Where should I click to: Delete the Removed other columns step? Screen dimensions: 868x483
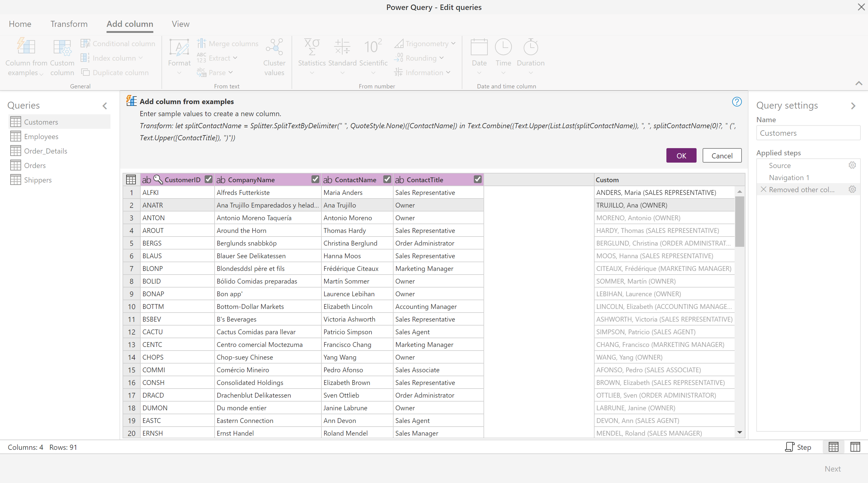coord(764,189)
